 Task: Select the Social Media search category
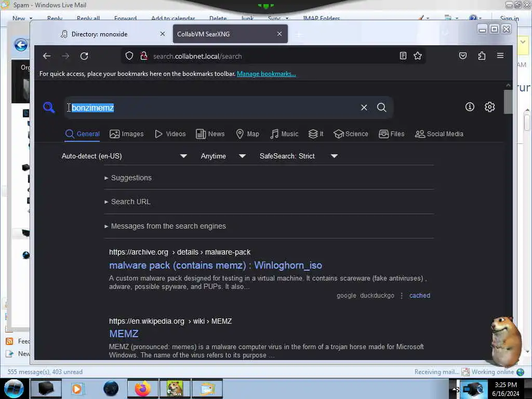click(439, 134)
